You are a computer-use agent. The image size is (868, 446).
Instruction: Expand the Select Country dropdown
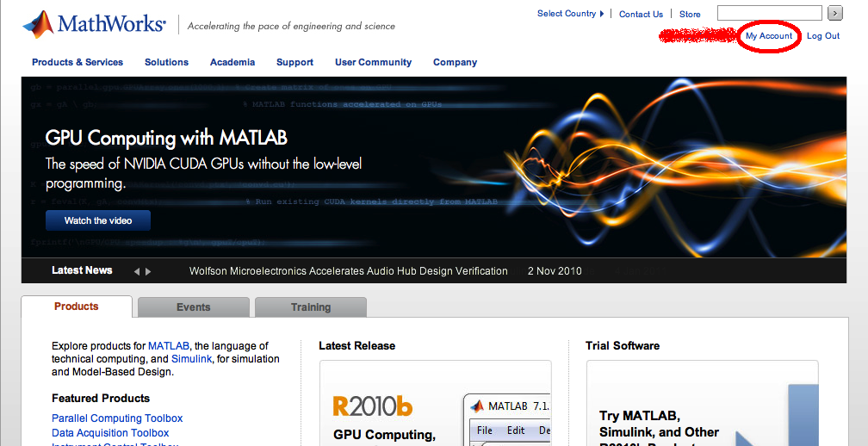[570, 14]
